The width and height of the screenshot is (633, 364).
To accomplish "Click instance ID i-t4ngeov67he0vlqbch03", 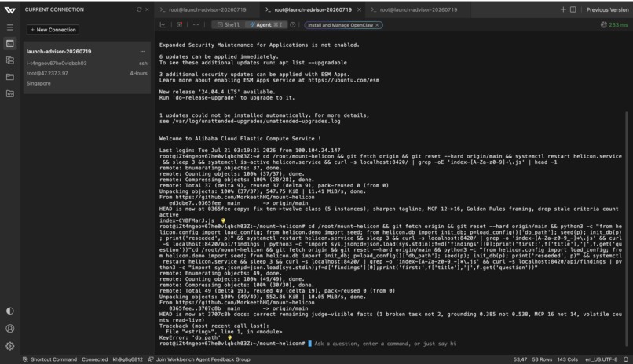I will point(57,64).
